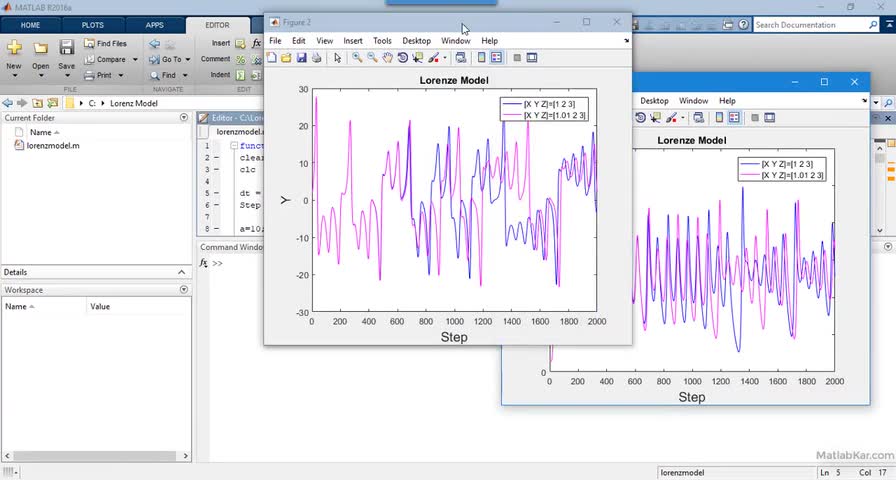Click the navigate Back arrow in the toolstrip

click(154, 43)
